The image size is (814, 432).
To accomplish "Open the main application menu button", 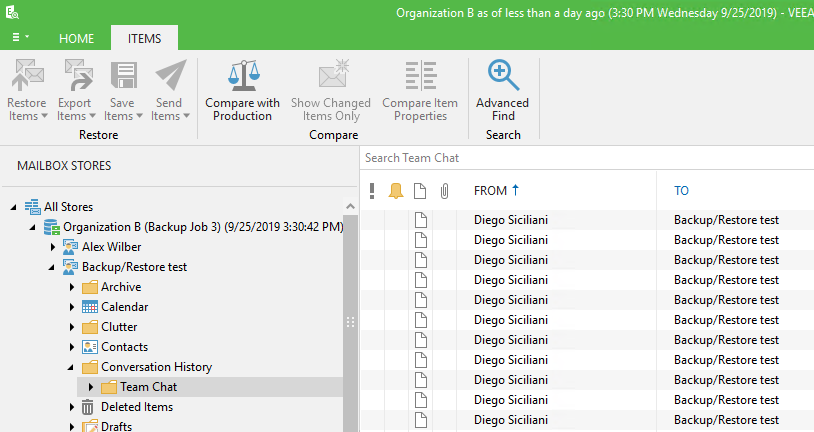I will click(20, 37).
